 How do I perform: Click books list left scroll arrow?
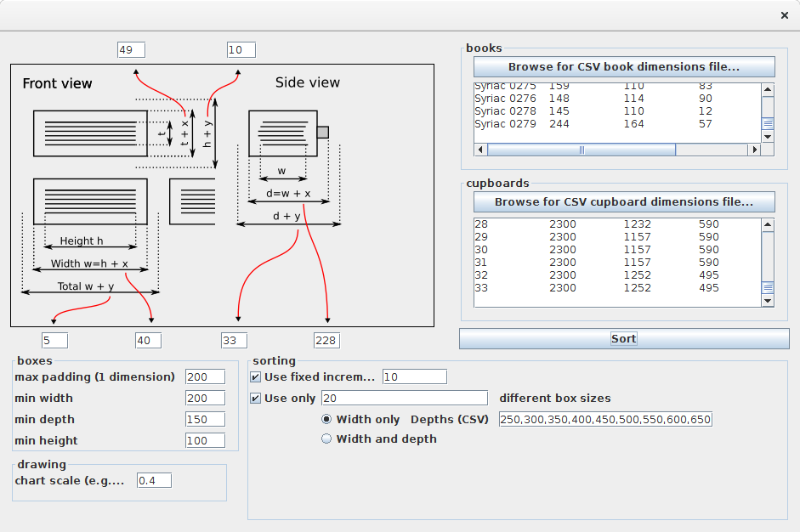click(x=480, y=150)
